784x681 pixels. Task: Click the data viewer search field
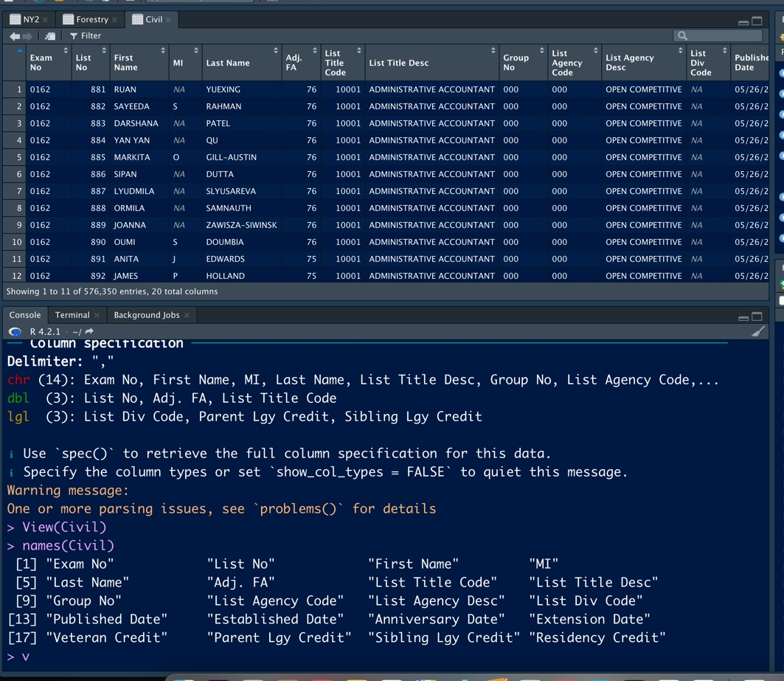click(718, 35)
